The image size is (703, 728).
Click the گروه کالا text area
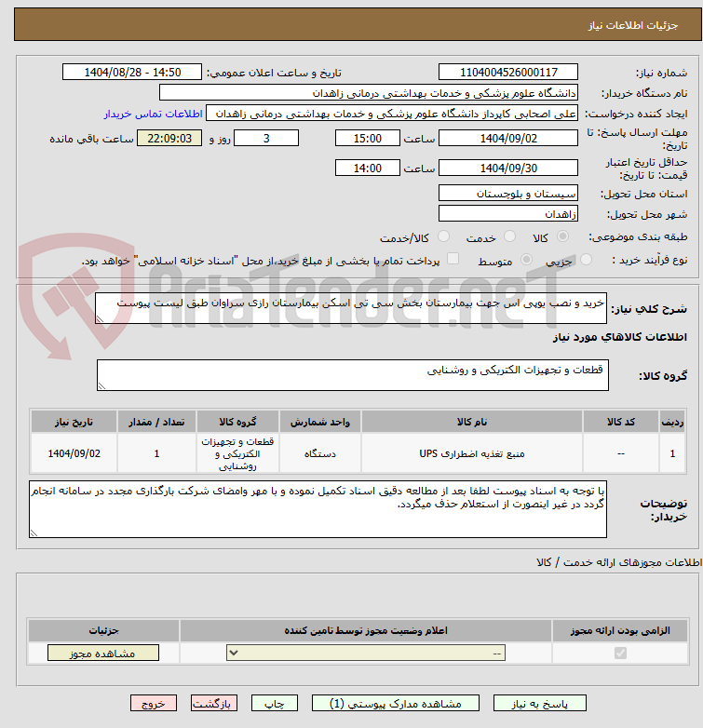tap(352, 375)
